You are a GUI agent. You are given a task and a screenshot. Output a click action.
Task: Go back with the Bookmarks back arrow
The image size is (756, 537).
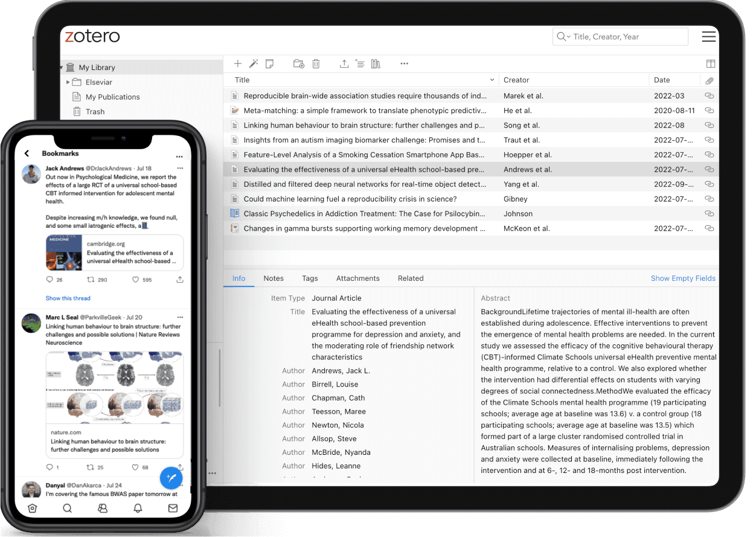[27, 154]
